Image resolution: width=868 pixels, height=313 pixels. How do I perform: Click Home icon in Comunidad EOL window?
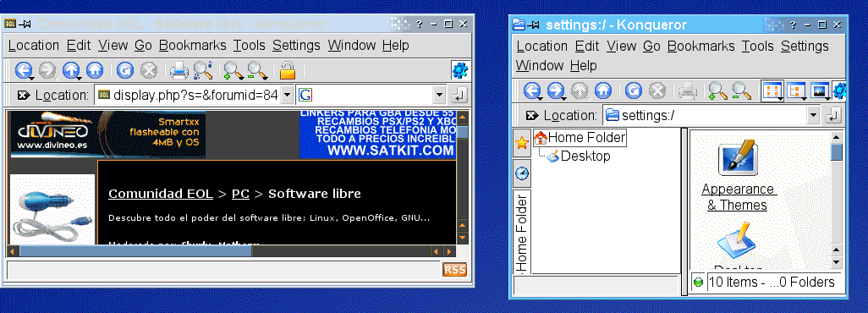coord(95,70)
